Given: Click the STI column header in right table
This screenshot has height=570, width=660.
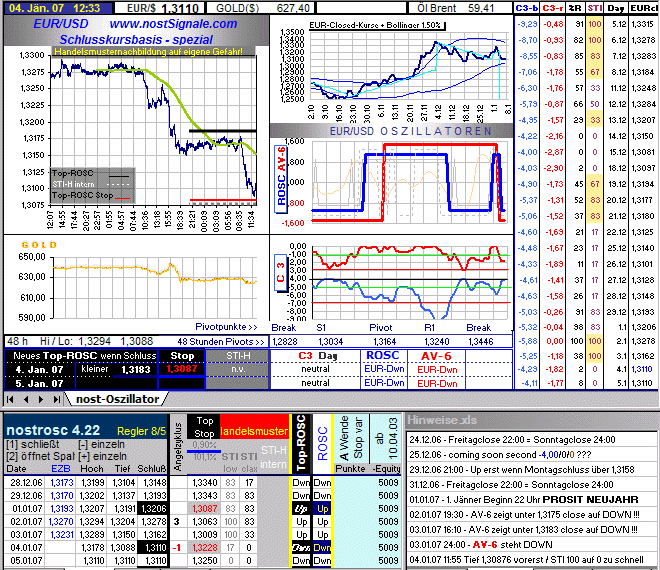Looking at the screenshot, I should coord(594,8).
